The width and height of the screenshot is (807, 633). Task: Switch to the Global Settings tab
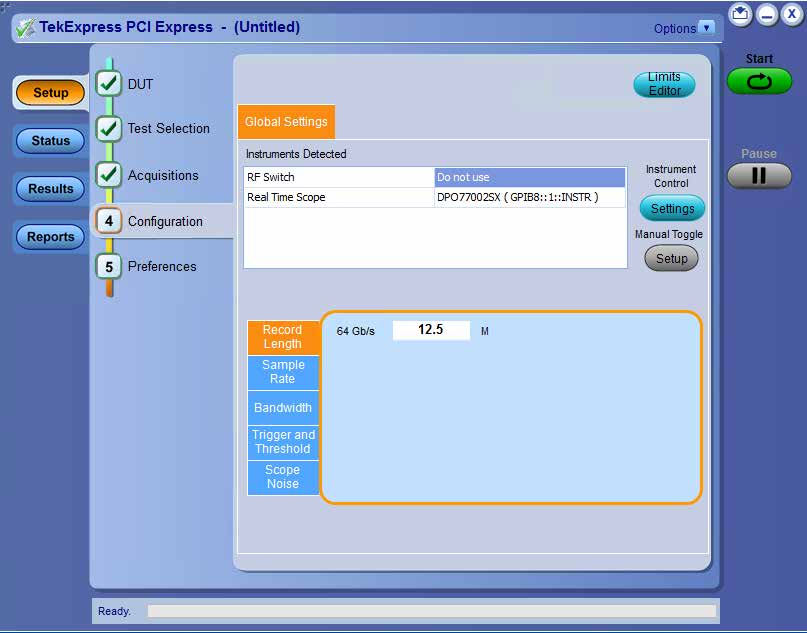coord(286,122)
